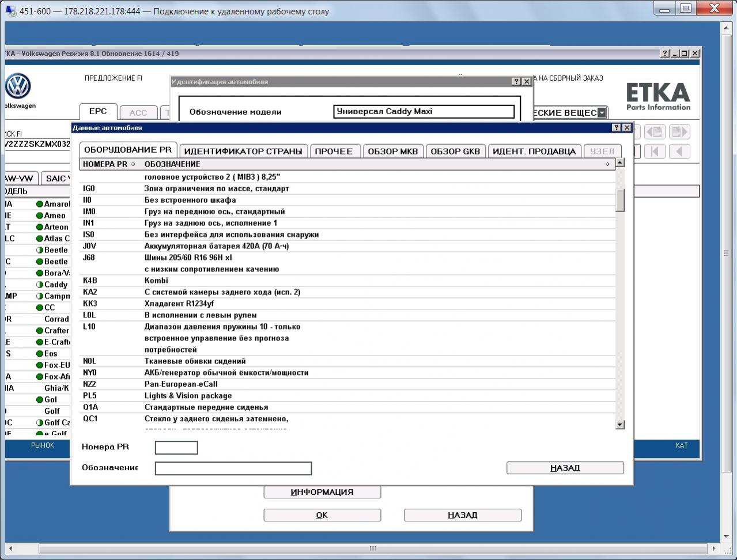
Task: Select the EPC tab in ETKA window
Action: 98,112
